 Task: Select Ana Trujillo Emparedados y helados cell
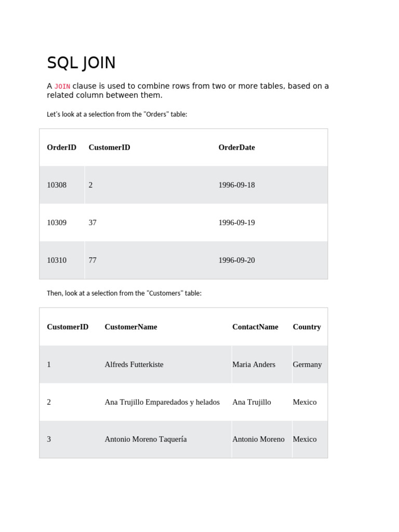[x=162, y=402]
